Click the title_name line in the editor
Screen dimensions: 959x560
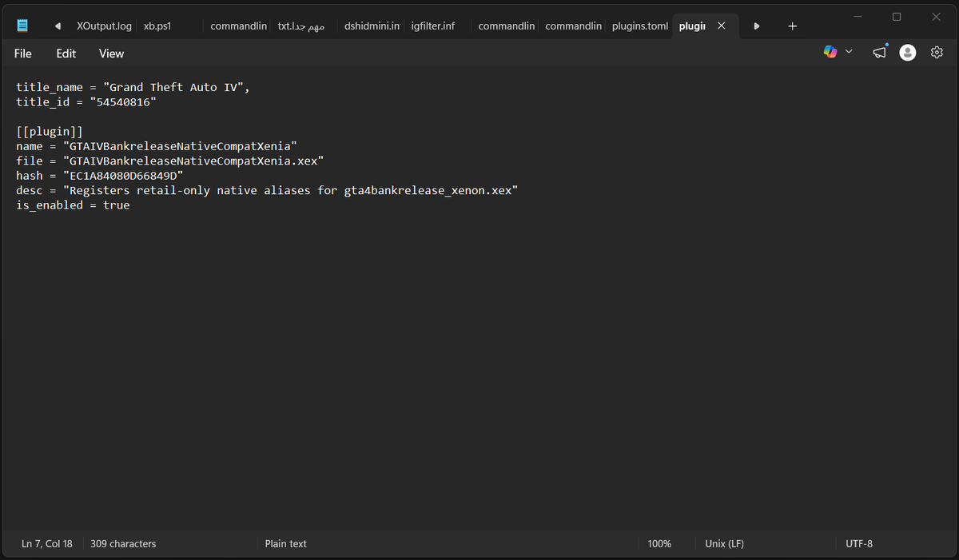(x=133, y=87)
